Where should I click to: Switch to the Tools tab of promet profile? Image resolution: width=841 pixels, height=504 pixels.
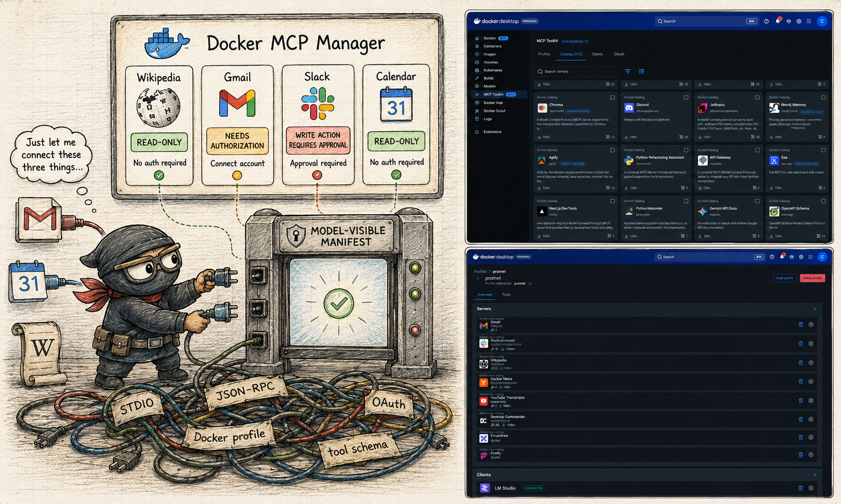(506, 295)
